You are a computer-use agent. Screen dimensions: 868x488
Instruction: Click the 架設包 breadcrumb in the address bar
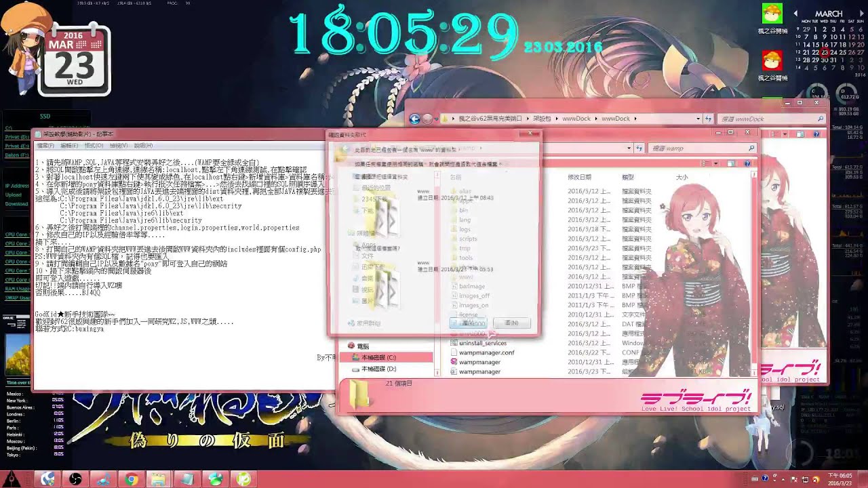(541, 119)
